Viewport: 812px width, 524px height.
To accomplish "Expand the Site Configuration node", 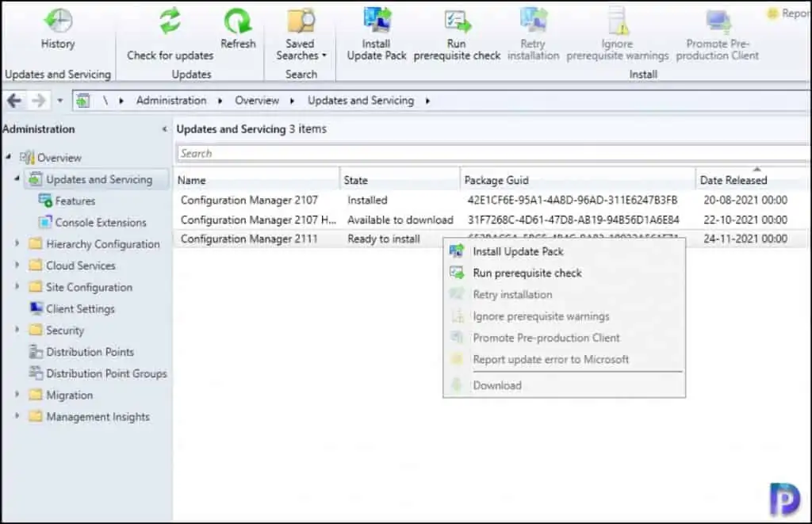I will coord(17,286).
